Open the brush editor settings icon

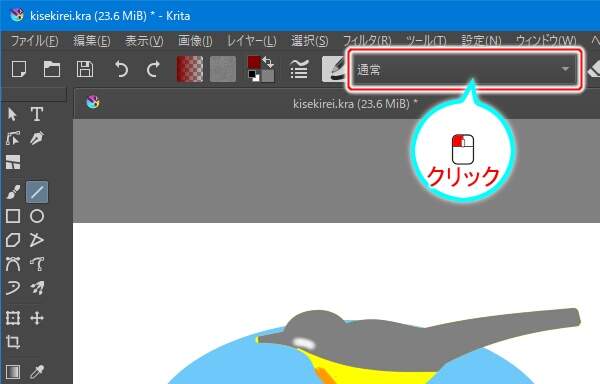pos(299,69)
